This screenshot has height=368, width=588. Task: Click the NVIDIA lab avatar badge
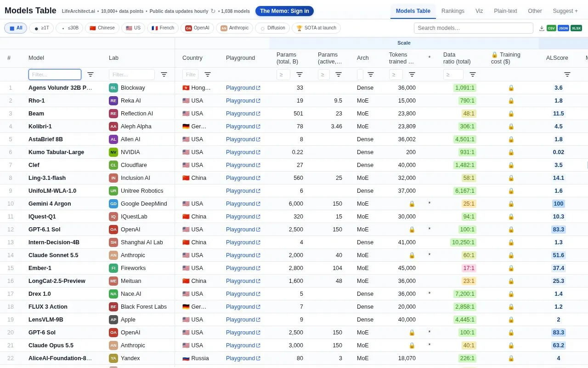(113, 152)
